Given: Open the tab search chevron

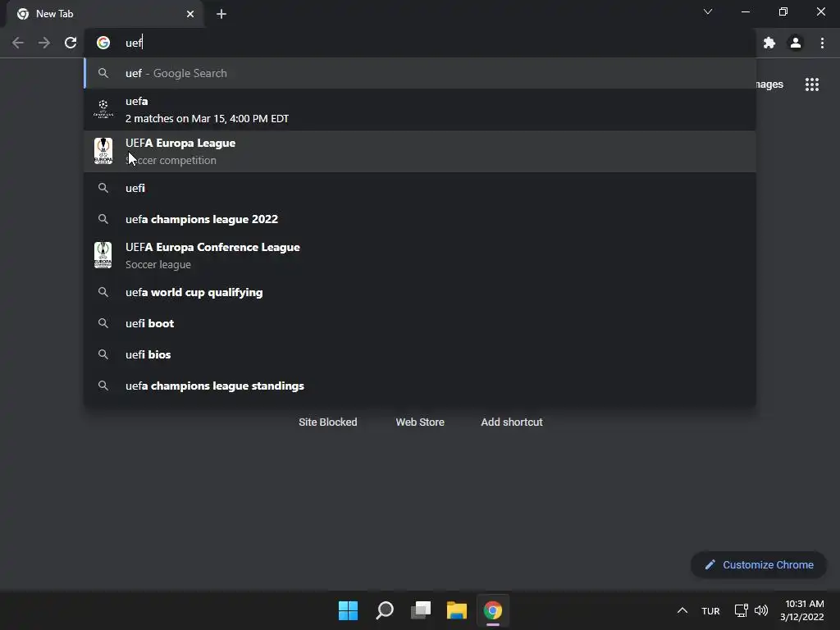Looking at the screenshot, I should [x=708, y=11].
